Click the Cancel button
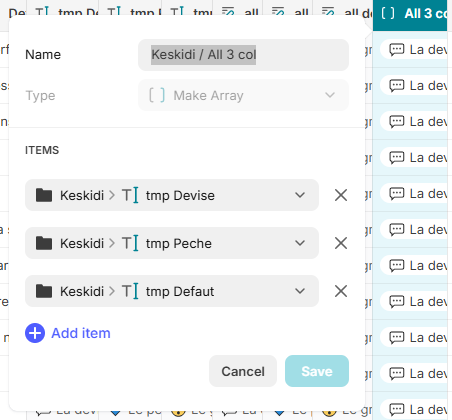452x420 pixels. tap(243, 371)
